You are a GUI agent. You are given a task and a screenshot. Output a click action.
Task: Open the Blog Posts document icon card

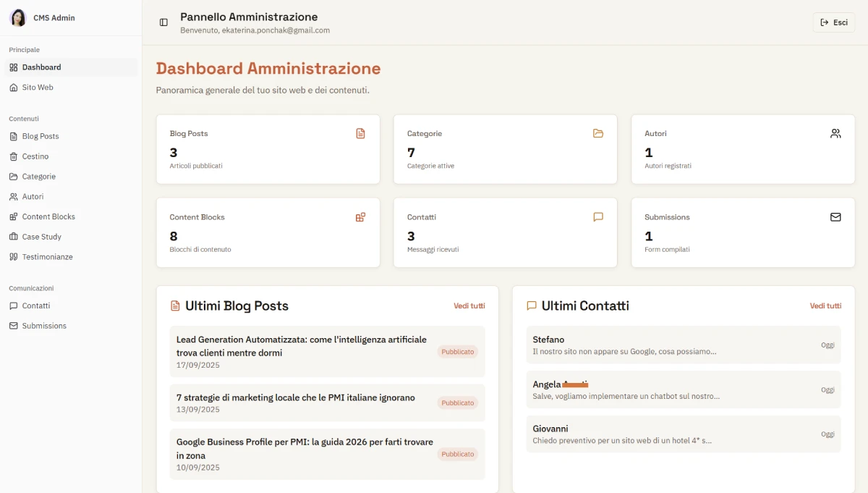coord(360,133)
